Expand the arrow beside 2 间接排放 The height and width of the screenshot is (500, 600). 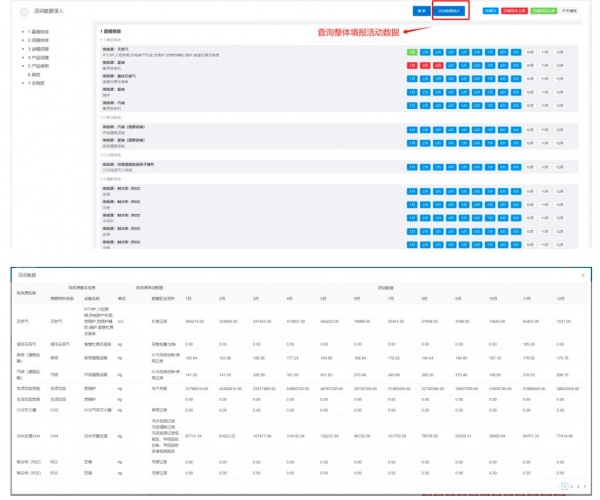tap(23, 40)
